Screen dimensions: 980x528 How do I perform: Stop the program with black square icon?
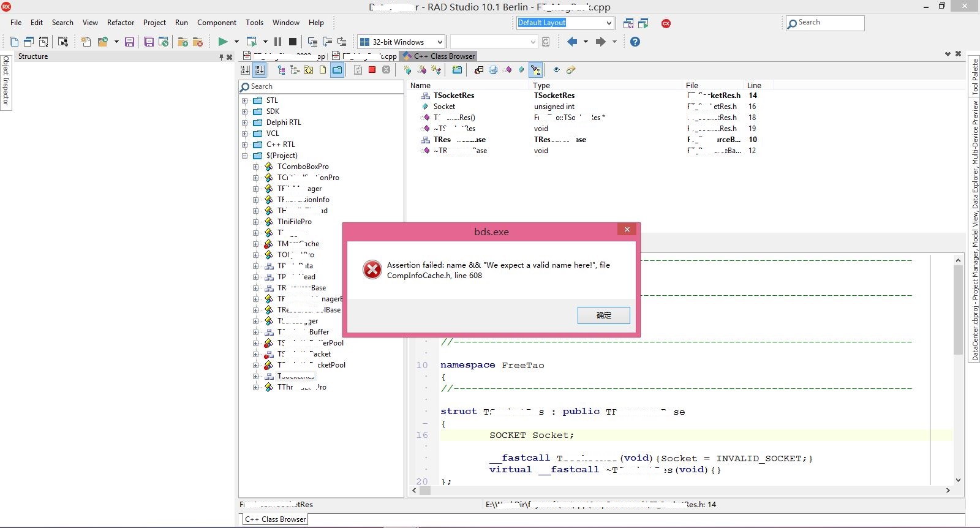[x=293, y=42]
